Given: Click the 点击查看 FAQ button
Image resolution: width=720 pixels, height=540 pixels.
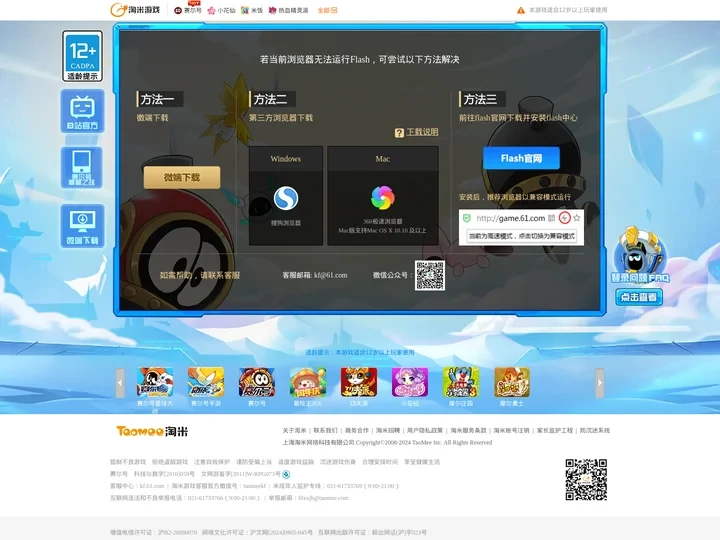Looking at the screenshot, I should tap(639, 297).
